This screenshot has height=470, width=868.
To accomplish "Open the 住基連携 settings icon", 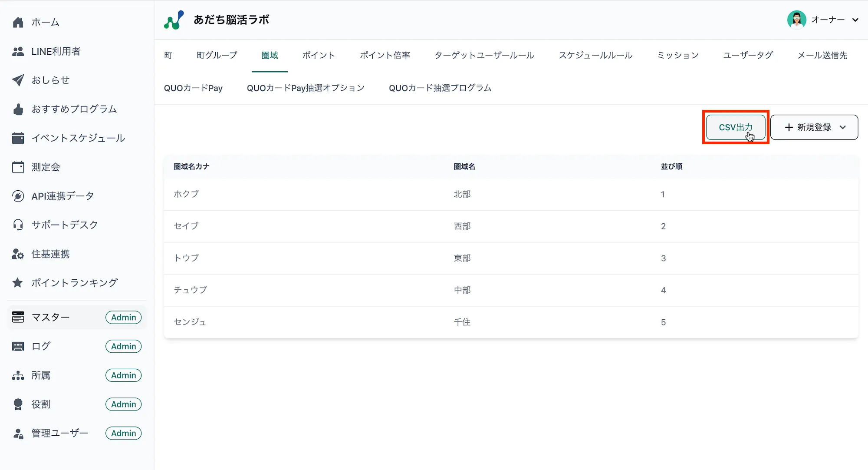I will [x=18, y=254].
